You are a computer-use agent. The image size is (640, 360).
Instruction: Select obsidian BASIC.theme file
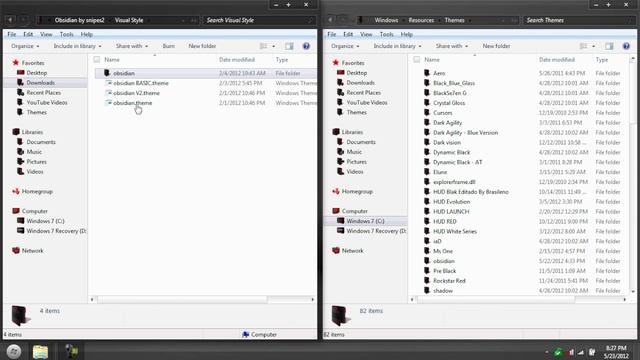[x=140, y=83]
